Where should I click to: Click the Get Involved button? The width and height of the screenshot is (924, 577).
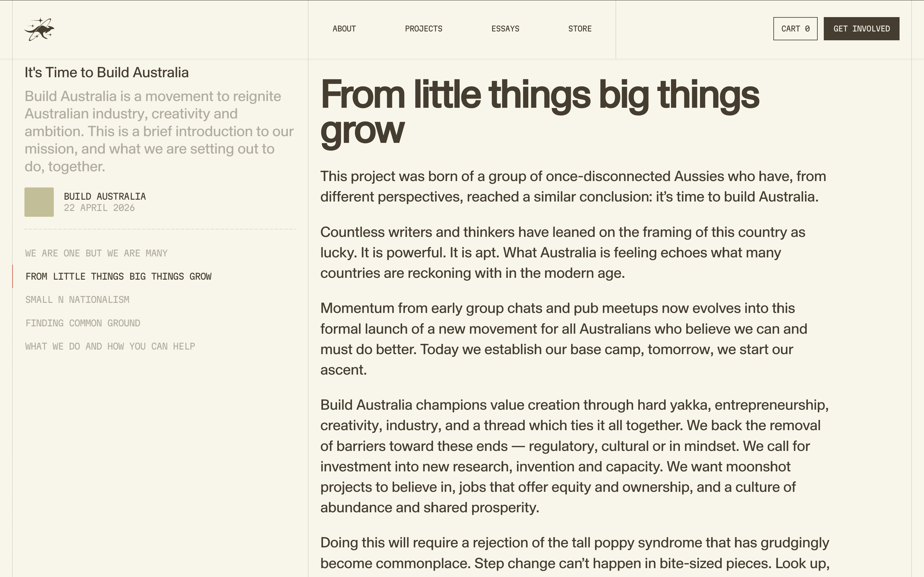[x=861, y=29]
